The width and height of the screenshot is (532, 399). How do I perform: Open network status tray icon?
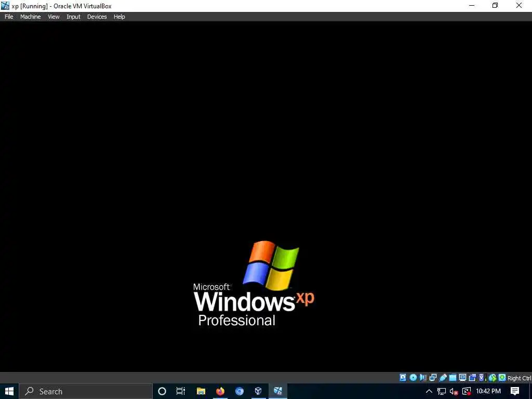(x=442, y=391)
